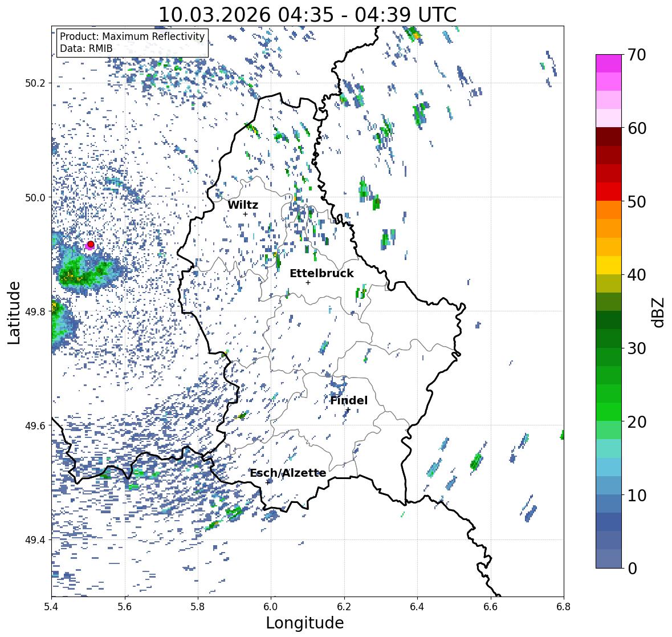Viewport: 672px width, 637px height.
Task: Select the Ettelbruck map label
Action: coord(321,273)
